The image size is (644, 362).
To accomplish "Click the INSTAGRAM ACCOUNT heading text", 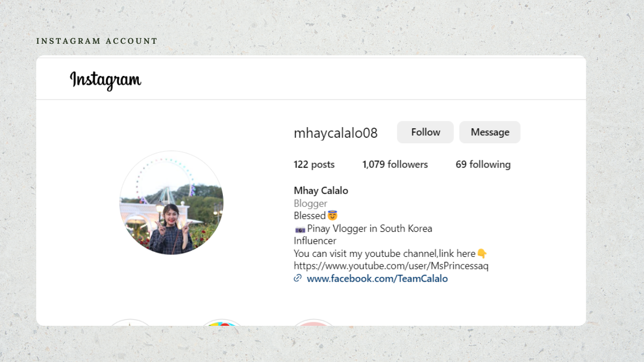I will (x=97, y=41).
